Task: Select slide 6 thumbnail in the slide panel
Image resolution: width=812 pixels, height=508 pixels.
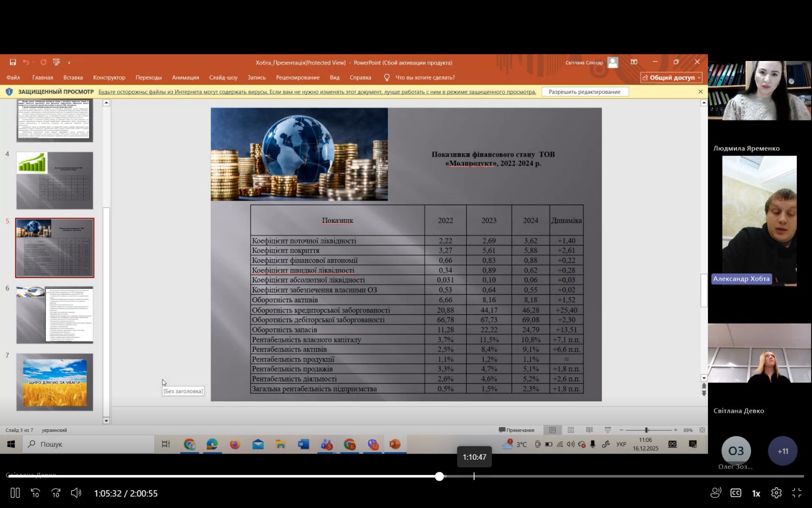Action: point(55,315)
